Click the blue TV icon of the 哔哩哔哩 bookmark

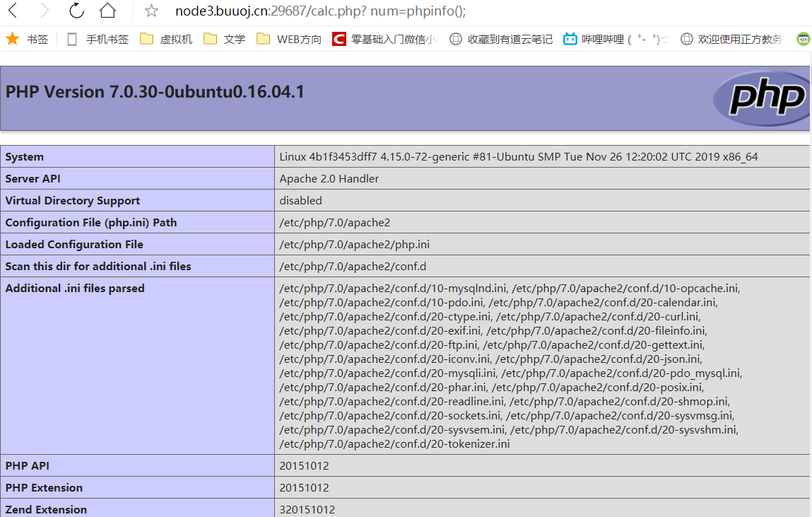570,39
